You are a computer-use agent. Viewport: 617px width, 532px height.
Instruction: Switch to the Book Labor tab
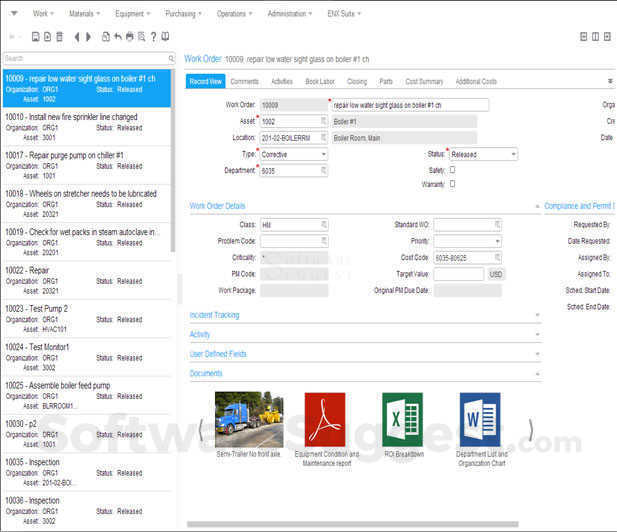[x=320, y=81]
